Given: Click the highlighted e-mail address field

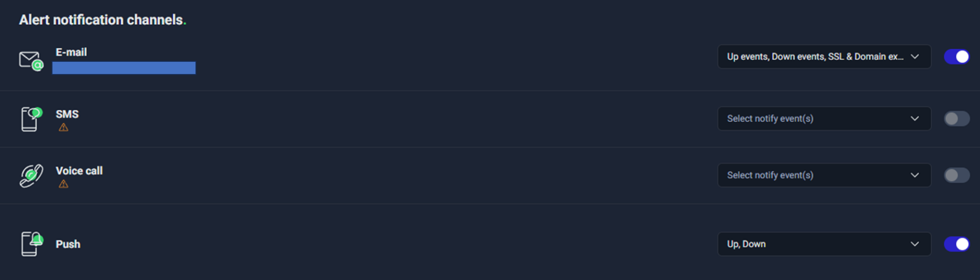Looking at the screenshot, I should 124,68.
